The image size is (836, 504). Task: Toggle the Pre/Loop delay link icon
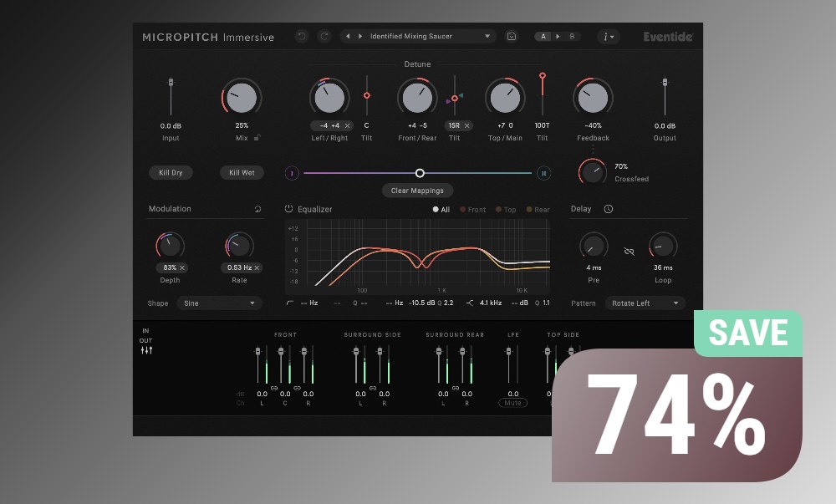(630, 251)
